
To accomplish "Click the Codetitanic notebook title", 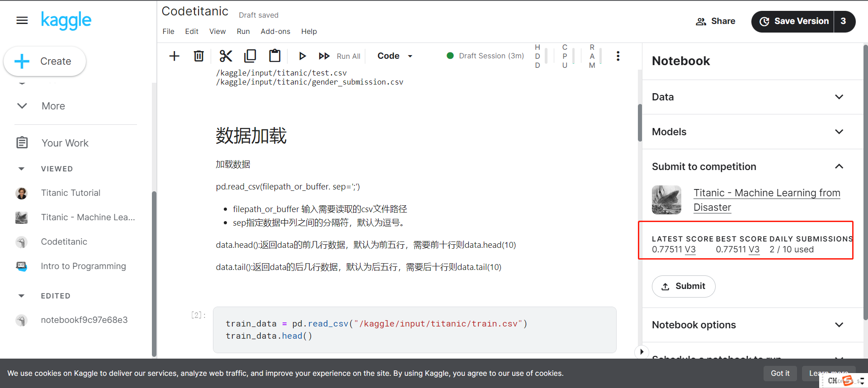I will click(x=195, y=11).
